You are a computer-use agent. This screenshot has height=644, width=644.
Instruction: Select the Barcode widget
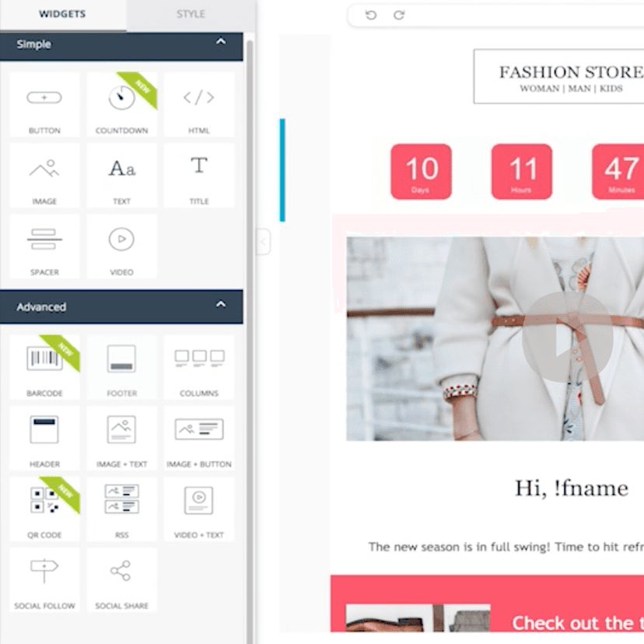tap(44, 366)
